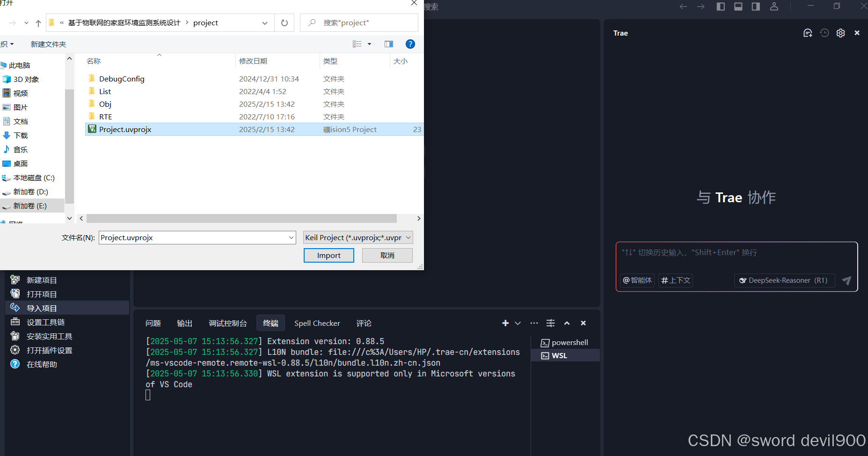Image resolution: width=868 pixels, height=456 pixels.
Task: Start a new Trae chat
Action: [x=808, y=33]
